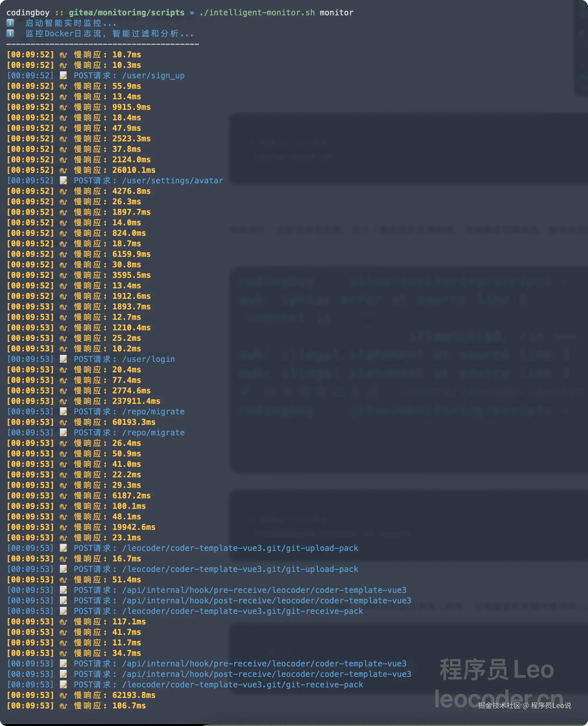This screenshot has height=726, width=588.
Task: Click 掘金技术社区 watermark at bottom right
Action: coord(499,706)
